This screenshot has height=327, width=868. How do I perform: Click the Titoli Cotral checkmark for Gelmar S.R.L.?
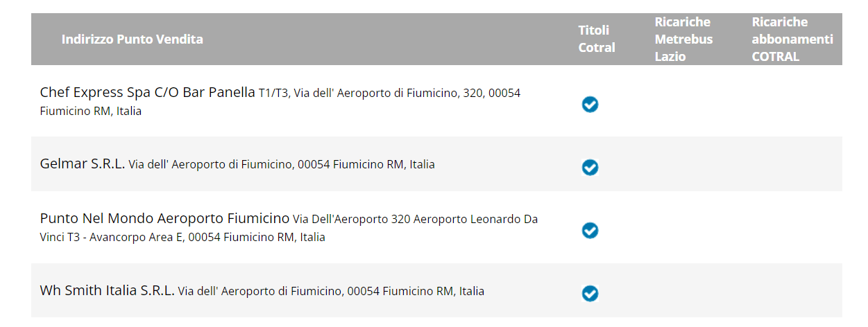(590, 168)
